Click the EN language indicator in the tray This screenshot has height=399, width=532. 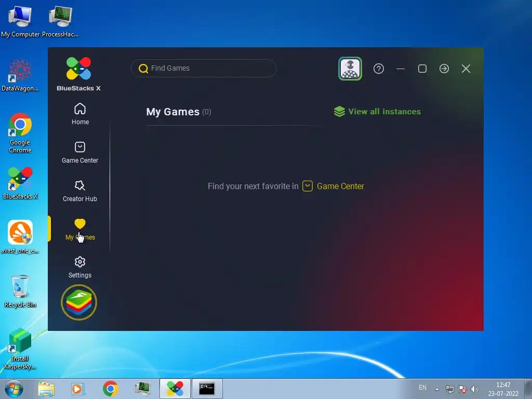422,388
